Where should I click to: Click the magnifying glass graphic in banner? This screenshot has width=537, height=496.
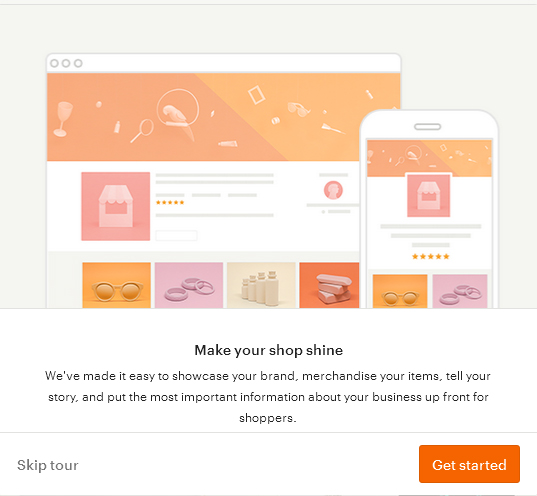point(142,130)
